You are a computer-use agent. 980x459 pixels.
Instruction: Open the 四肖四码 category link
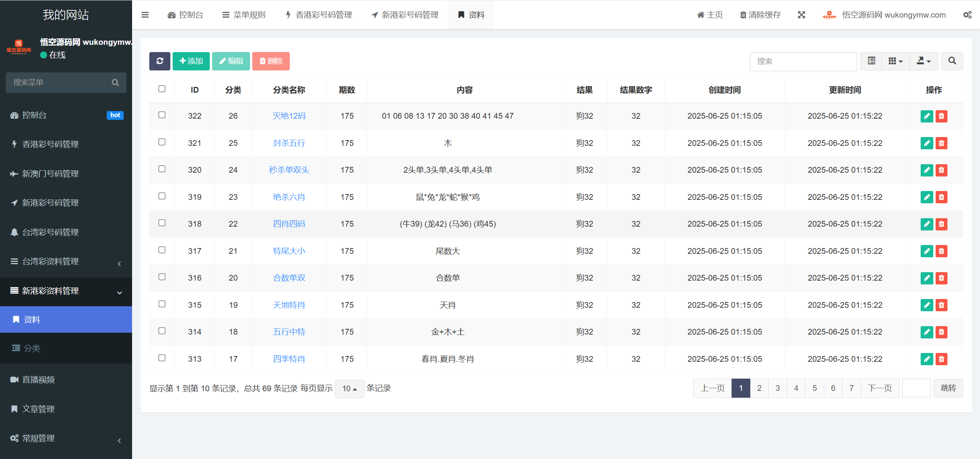(289, 224)
